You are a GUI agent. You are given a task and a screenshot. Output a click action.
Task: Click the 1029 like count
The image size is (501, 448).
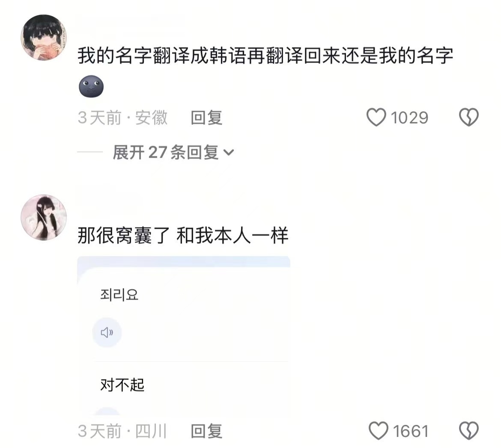pos(409,118)
